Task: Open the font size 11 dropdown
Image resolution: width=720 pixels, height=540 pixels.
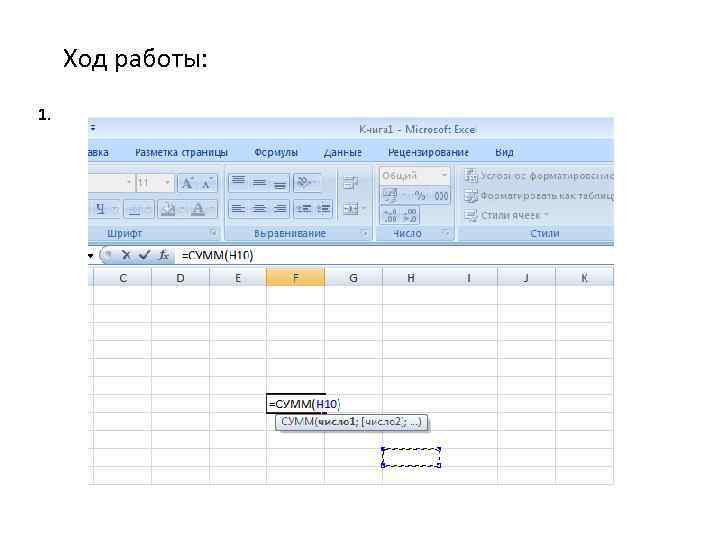Action: pos(168,183)
